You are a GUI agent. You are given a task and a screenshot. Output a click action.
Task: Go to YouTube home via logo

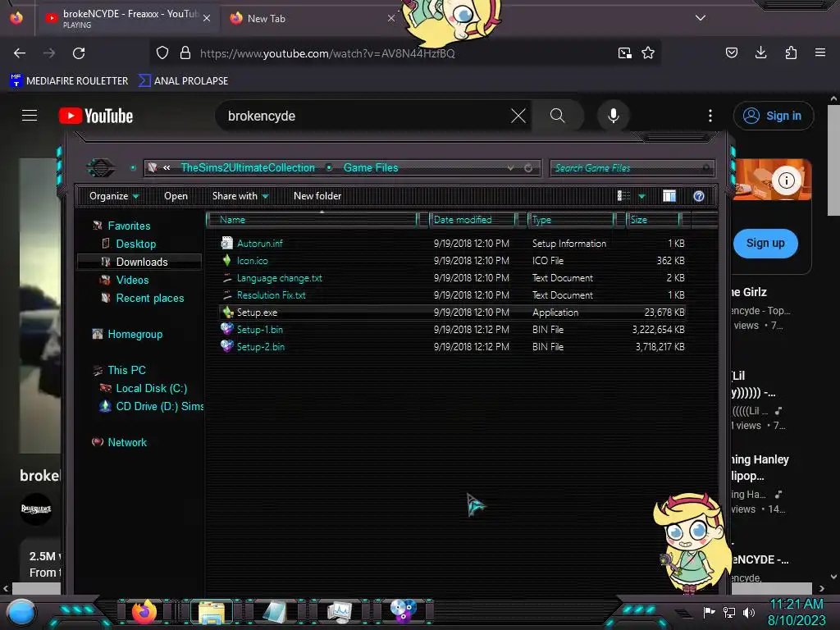point(96,116)
